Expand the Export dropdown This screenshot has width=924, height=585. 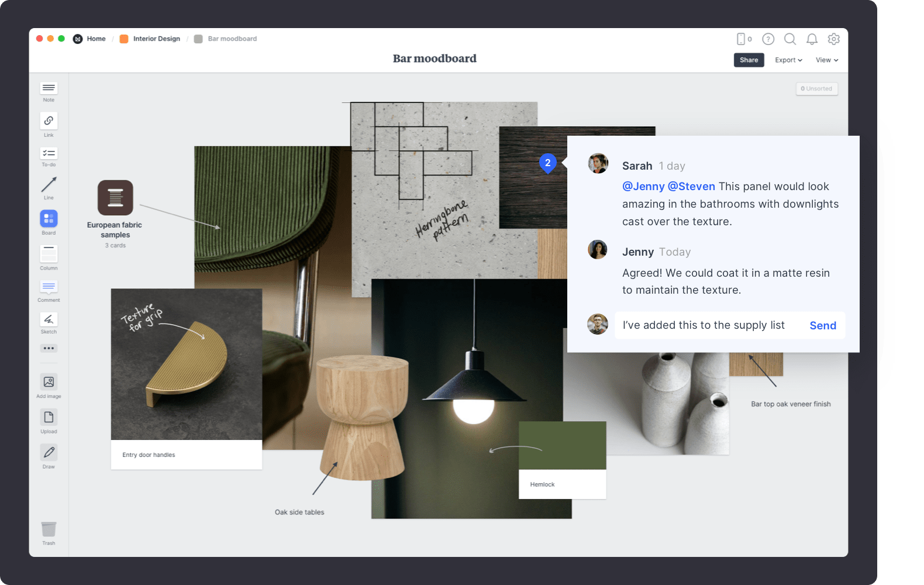[x=788, y=60]
